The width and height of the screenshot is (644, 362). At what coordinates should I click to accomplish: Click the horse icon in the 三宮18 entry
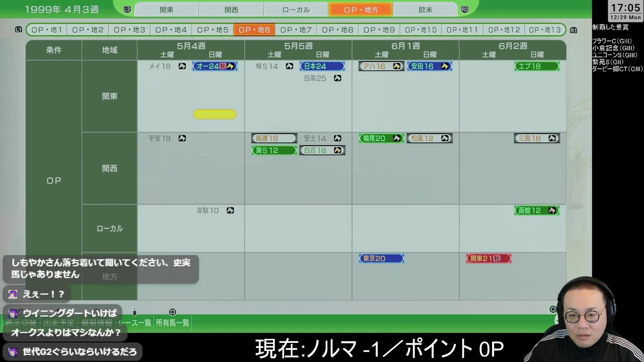552,138
